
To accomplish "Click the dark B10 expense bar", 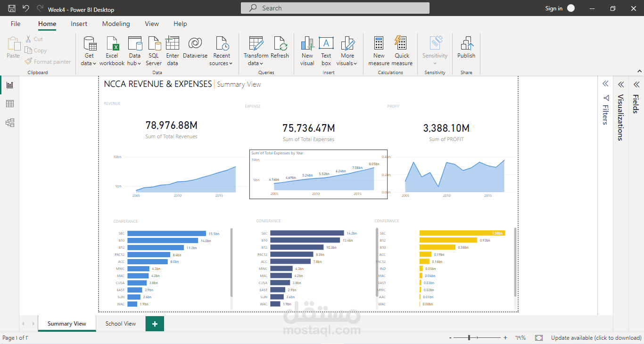I will click(305, 240).
